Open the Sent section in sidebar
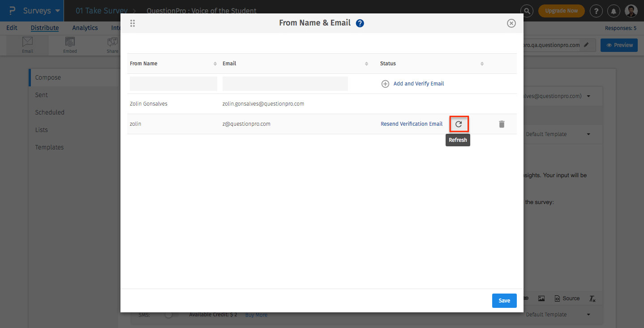 pos(42,95)
